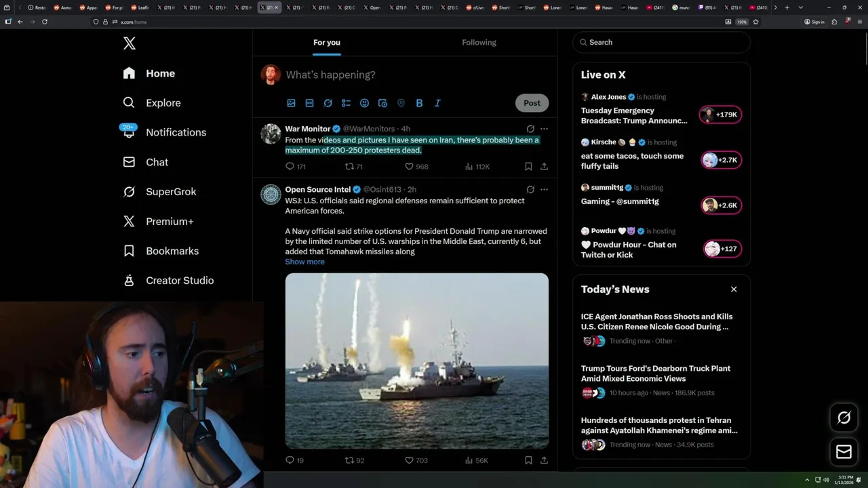This screenshot has height=488, width=868.
Task: Like the War Monitor post
Action: (416, 166)
